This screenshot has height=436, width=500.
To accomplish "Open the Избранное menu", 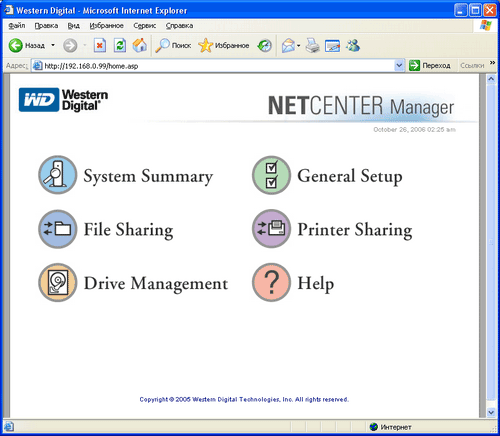I will (106, 26).
